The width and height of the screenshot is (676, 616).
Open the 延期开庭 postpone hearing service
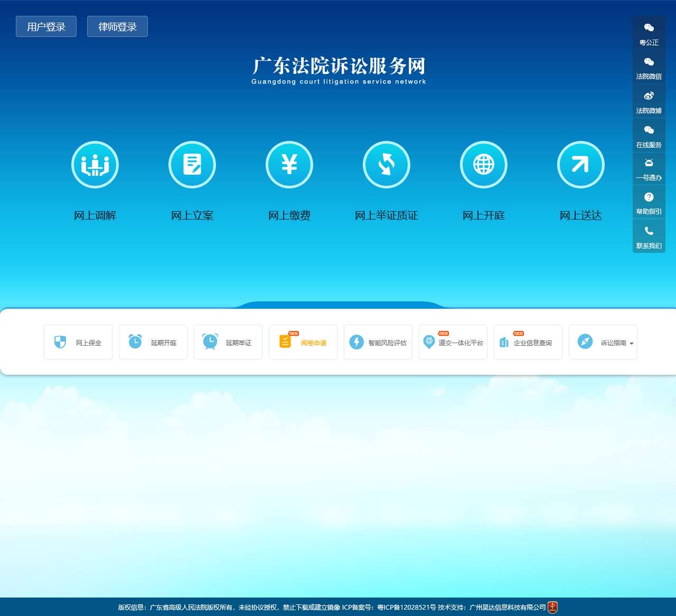click(153, 342)
